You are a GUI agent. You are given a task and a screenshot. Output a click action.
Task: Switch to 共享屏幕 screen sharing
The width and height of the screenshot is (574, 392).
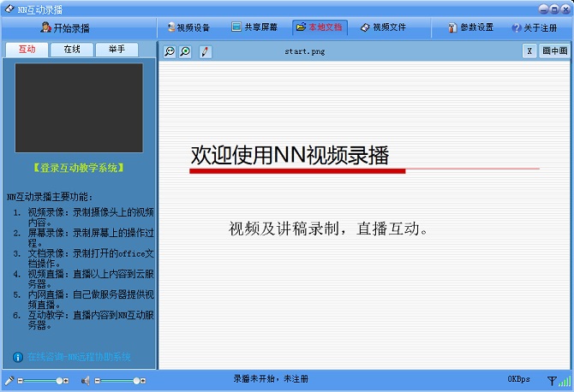pyautogui.click(x=254, y=27)
